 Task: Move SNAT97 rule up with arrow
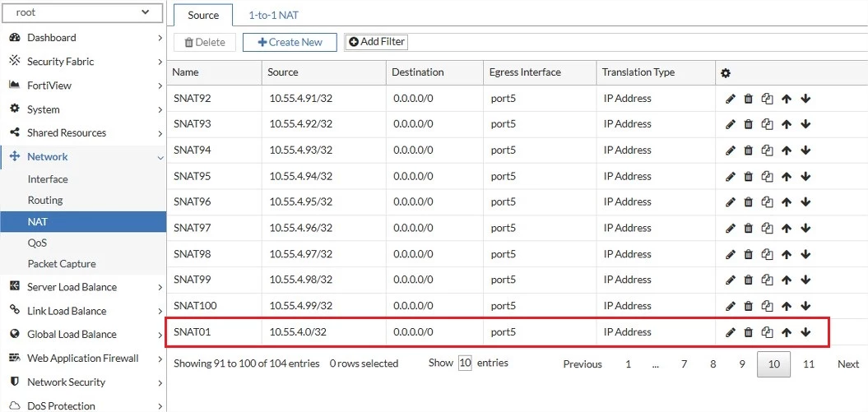coord(786,229)
